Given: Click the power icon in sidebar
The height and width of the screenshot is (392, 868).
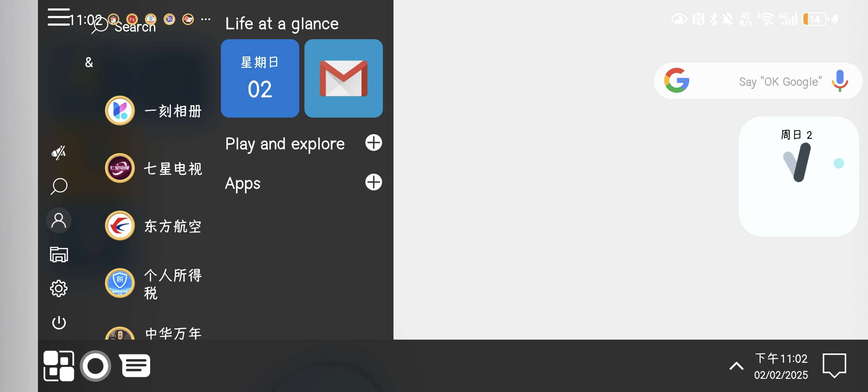Looking at the screenshot, I should (x=59, y=323).
